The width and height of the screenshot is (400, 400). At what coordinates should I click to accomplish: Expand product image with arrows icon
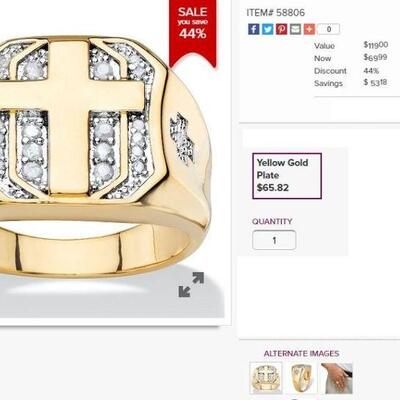191,284
